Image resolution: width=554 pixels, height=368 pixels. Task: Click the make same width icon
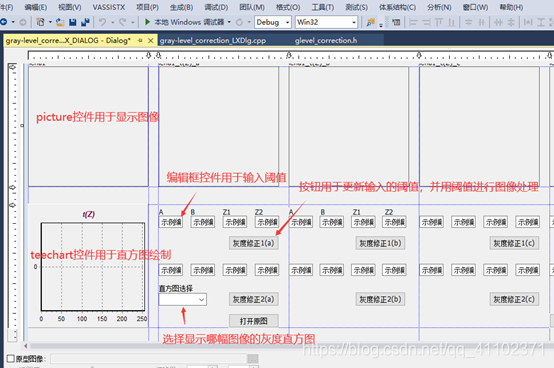(528, 23)
